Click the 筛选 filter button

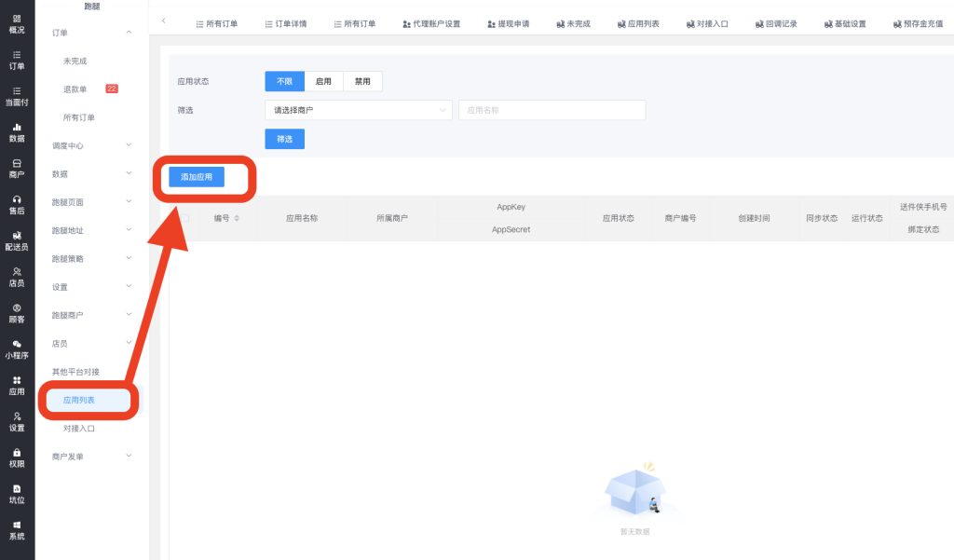284,139
